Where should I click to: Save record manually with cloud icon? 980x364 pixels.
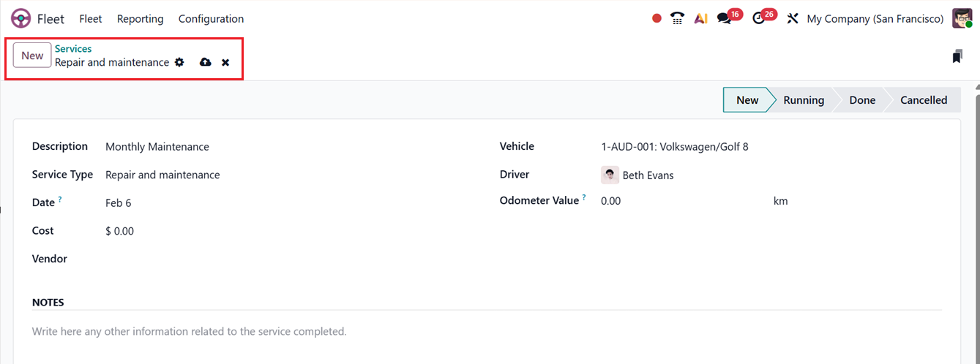coord(206,62)
